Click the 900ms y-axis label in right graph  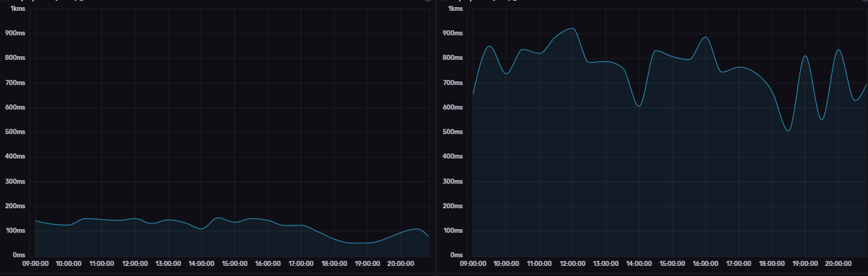coord(452,33)
